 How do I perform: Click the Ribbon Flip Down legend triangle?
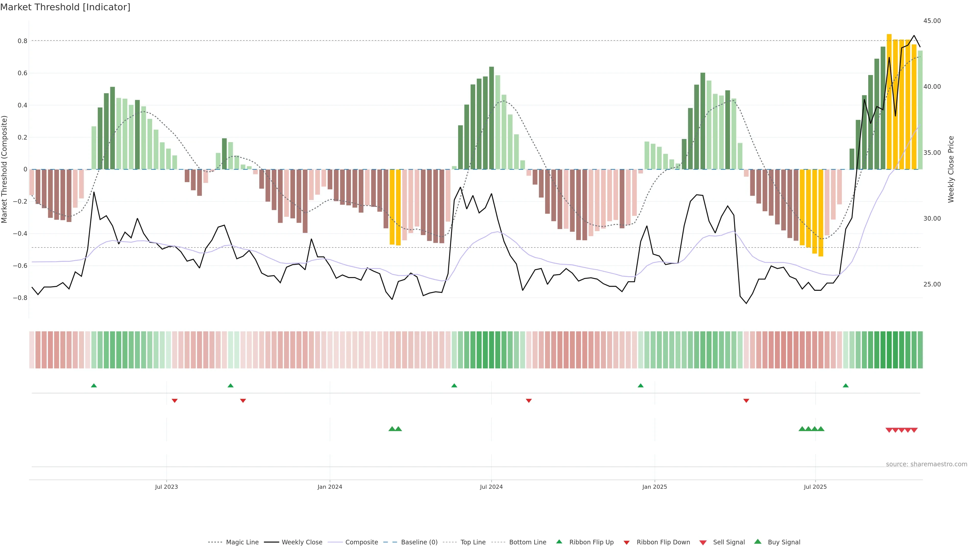pos(627,542)
